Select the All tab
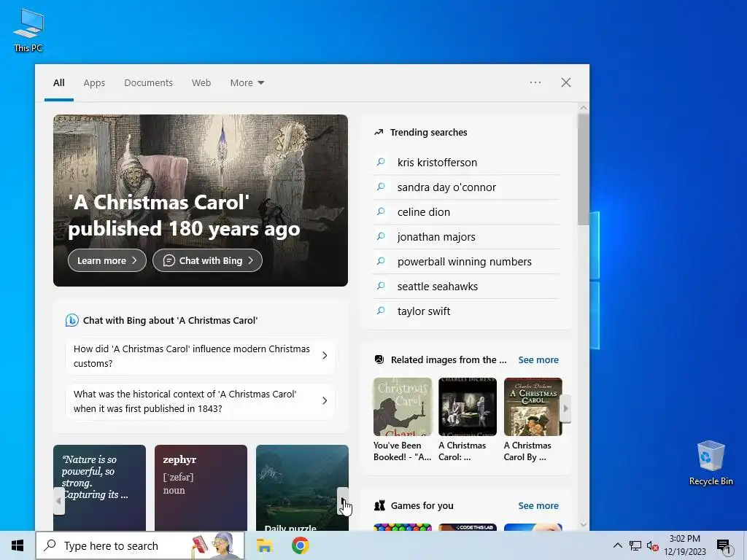 pyautogui.click(x=58, y=83)
